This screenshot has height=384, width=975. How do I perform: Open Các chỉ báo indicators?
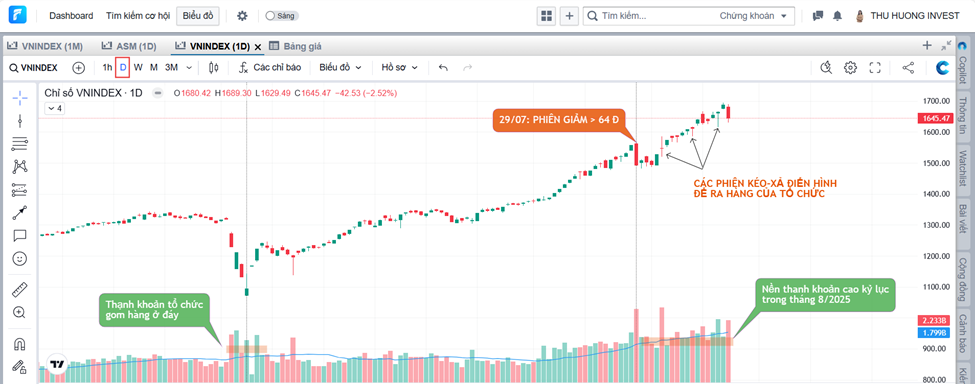point(270,67)
